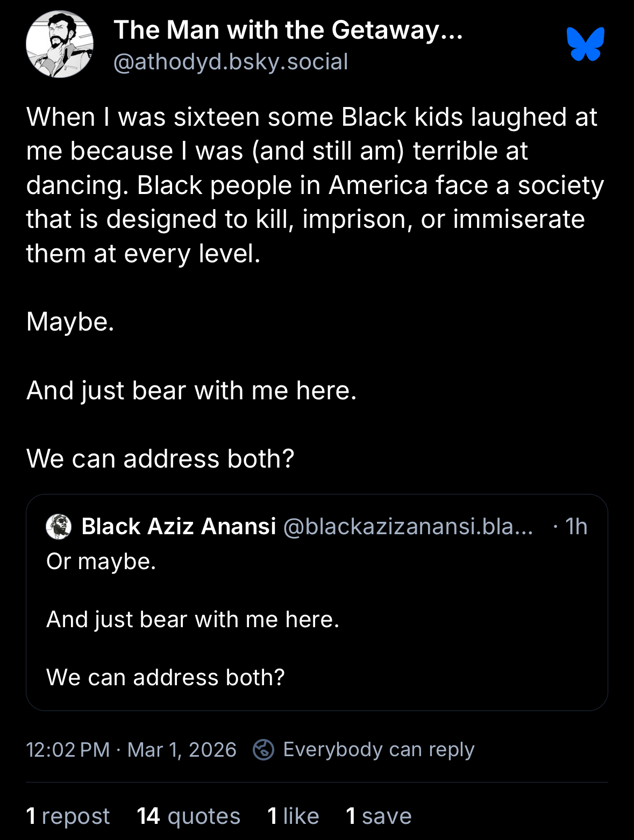Click the @blackazizanansi handle in quoted post
Viewport: 634px width, 840px height.
coord(408,527)
